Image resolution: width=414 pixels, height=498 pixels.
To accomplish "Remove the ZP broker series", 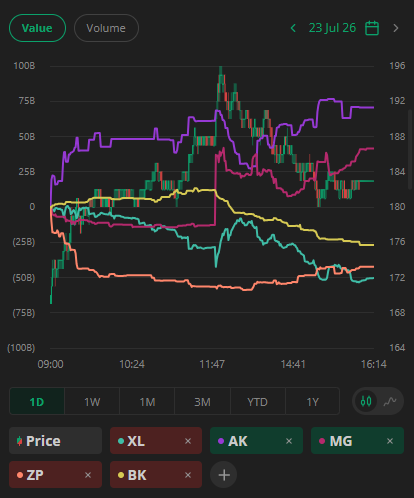I will (88, 475).
